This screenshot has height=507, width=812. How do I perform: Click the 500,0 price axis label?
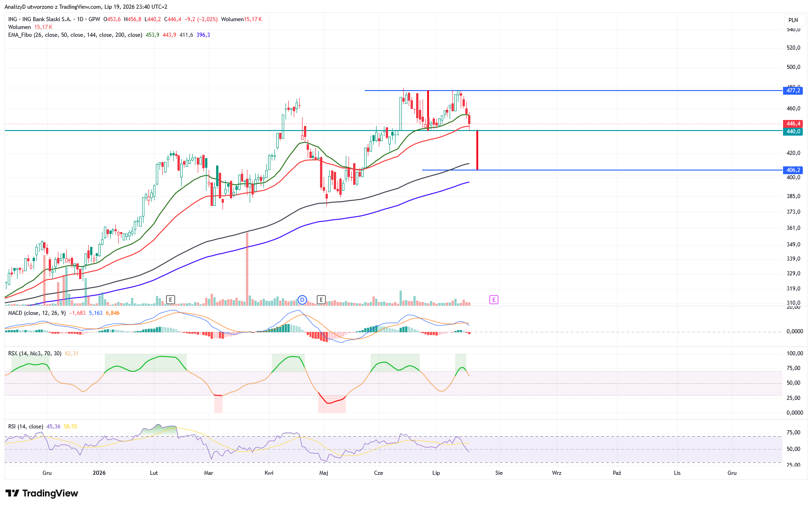point(793,67)
